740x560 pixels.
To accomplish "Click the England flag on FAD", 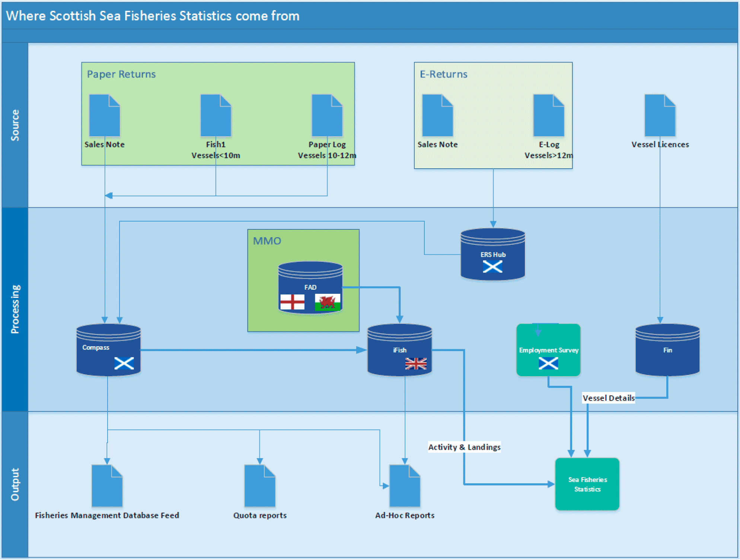I will 292,302.
